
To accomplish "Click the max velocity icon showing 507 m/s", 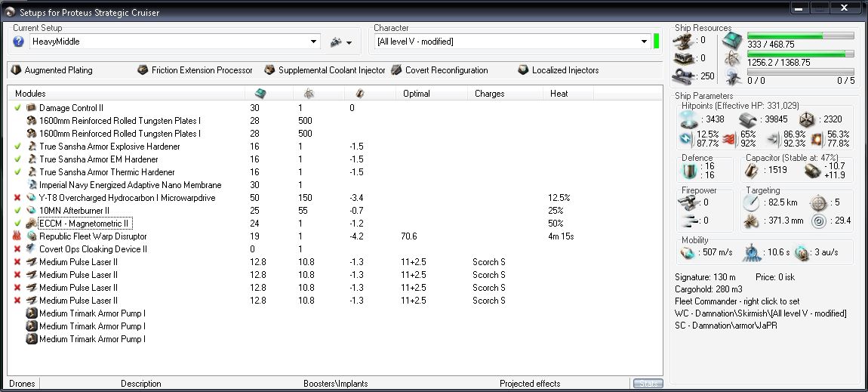I will point(688,252).
